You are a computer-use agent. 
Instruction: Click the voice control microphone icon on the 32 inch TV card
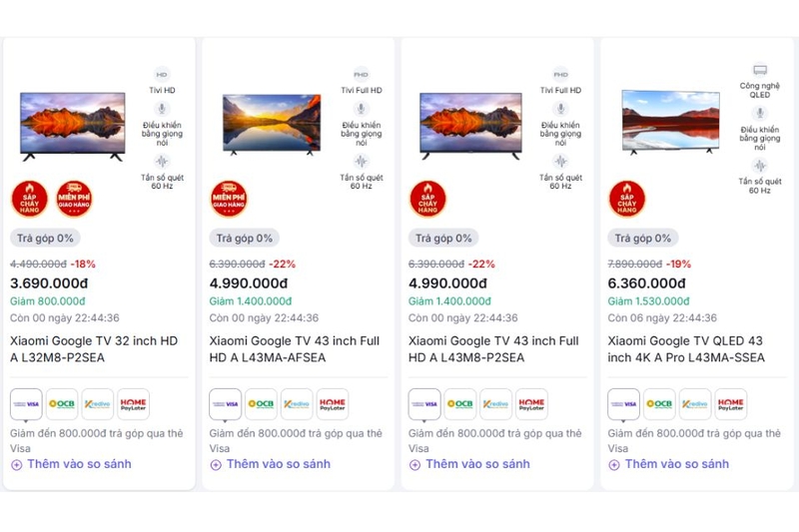(x=162, y=110)
